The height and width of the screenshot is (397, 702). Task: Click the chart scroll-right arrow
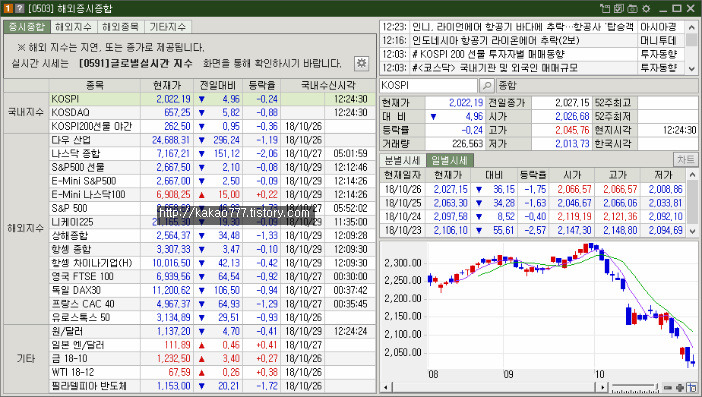[603, 387]
